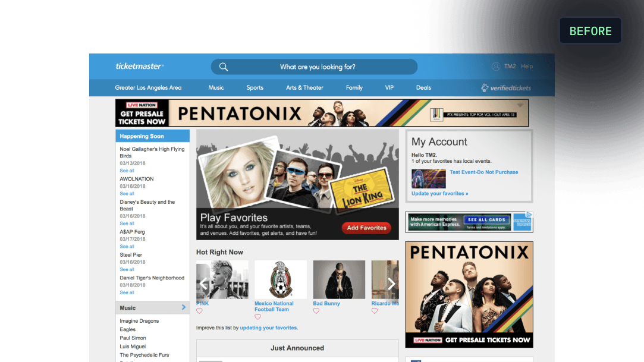This screenshot has width=644, height=362.
Task: Open the user account avatar icon
Action: 496,67
